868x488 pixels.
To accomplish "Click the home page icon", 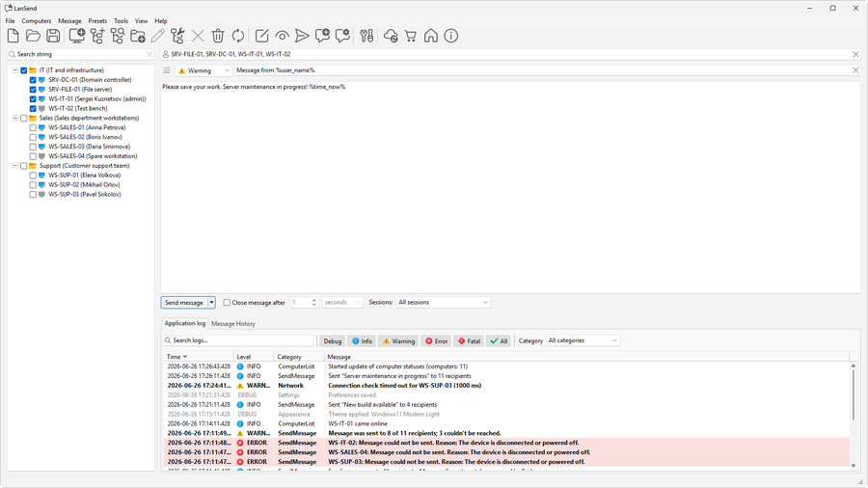I will pos(431,36).
